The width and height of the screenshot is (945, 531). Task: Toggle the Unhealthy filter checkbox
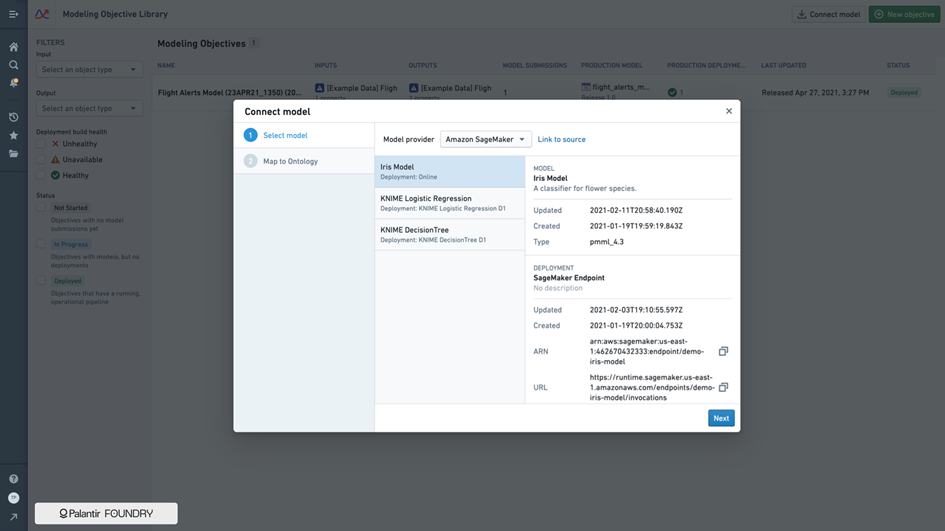tap(41, 144)
